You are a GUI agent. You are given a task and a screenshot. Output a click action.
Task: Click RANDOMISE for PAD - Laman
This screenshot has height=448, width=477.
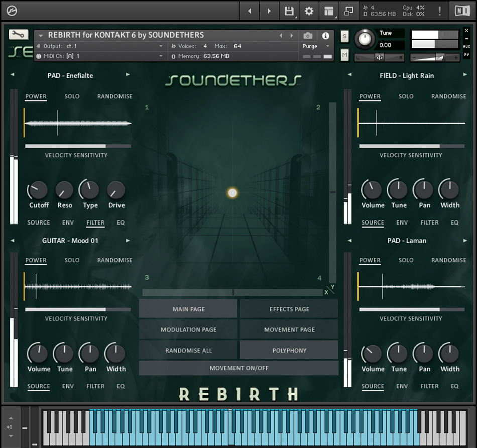click(x=449, y=260)
